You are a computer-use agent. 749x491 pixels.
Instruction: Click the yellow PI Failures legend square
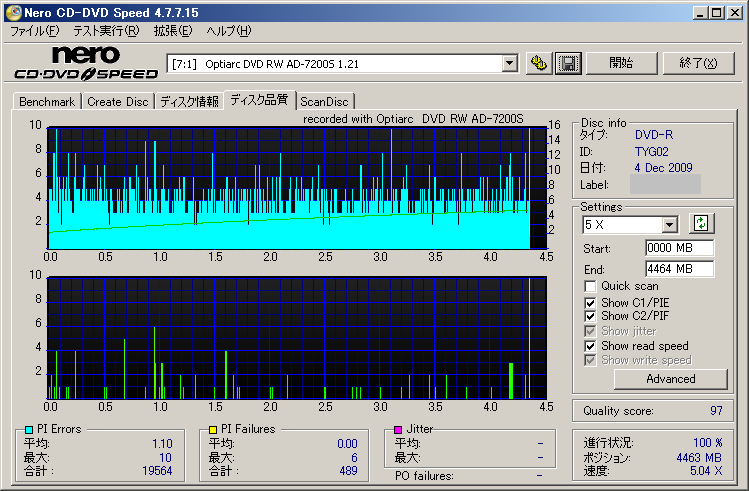pyautogui.click(x=213, y=430)
